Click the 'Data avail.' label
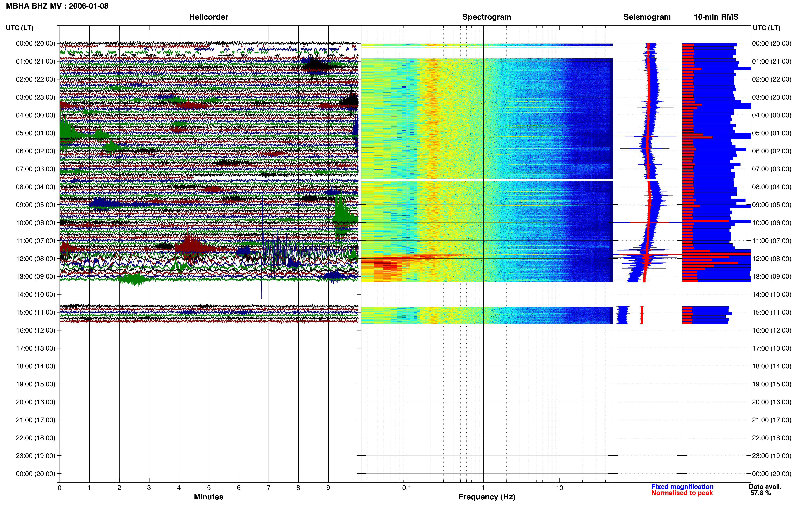Viewport: 812px width, 508px height. pos(765,486)
